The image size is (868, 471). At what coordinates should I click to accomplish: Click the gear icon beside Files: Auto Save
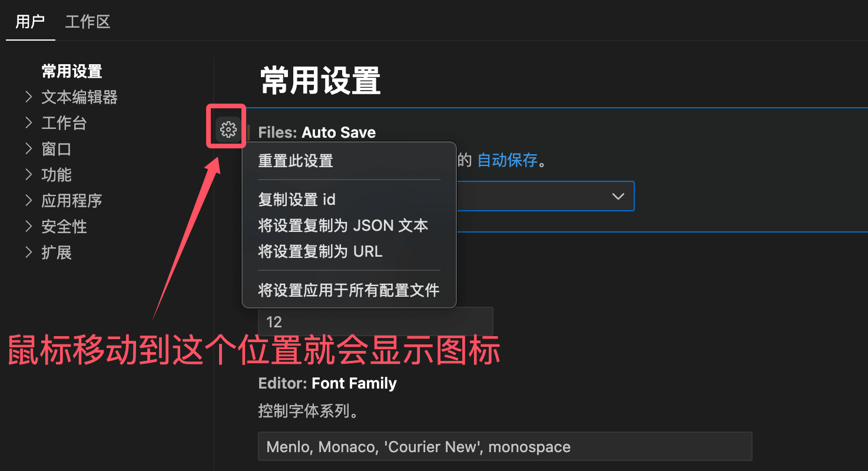(228, 130)
